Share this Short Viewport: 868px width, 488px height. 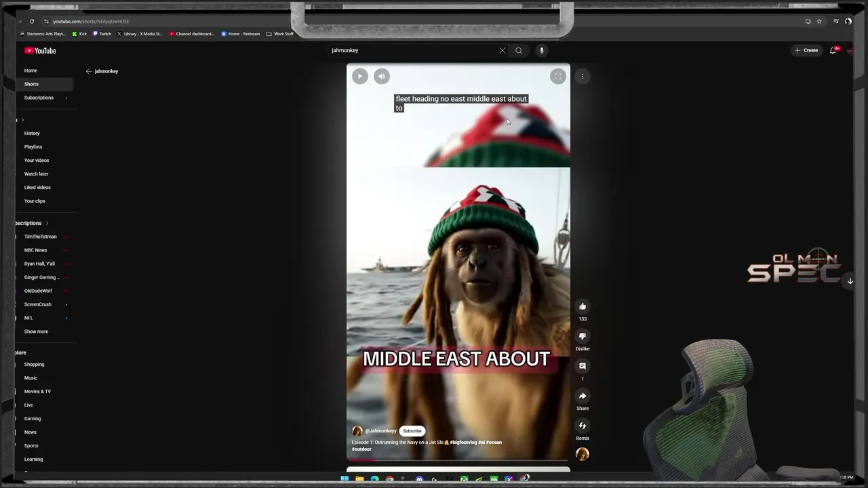(x=583, y=396)
